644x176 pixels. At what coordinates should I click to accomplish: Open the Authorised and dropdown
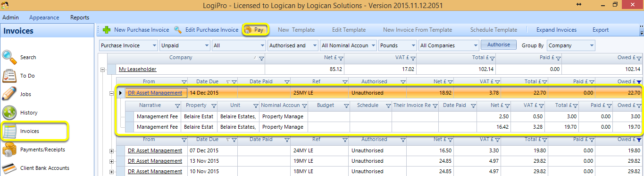(x=293, y=45)
